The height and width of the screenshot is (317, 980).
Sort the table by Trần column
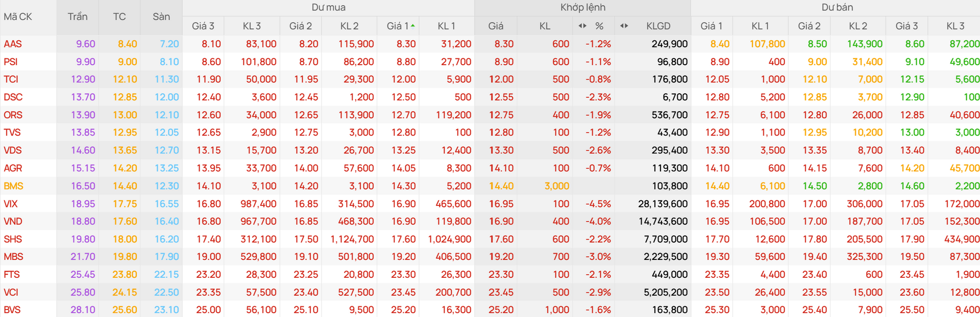(78, 17)
